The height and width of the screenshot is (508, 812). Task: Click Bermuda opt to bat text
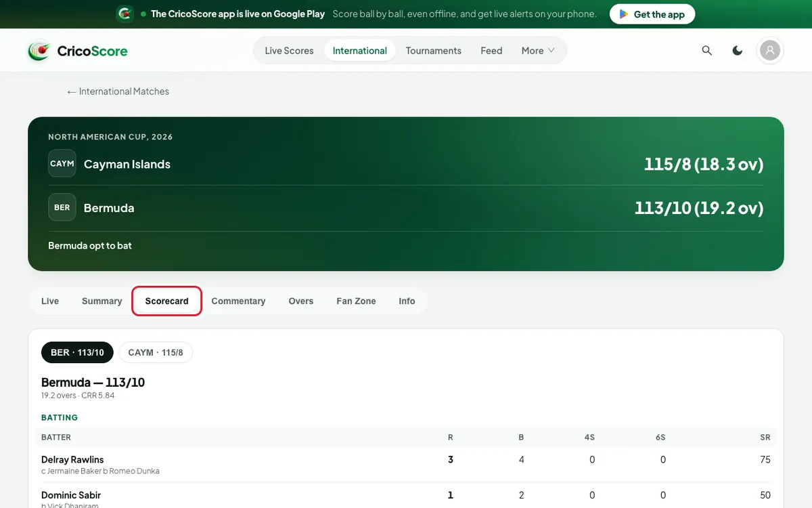click(90, 246)
